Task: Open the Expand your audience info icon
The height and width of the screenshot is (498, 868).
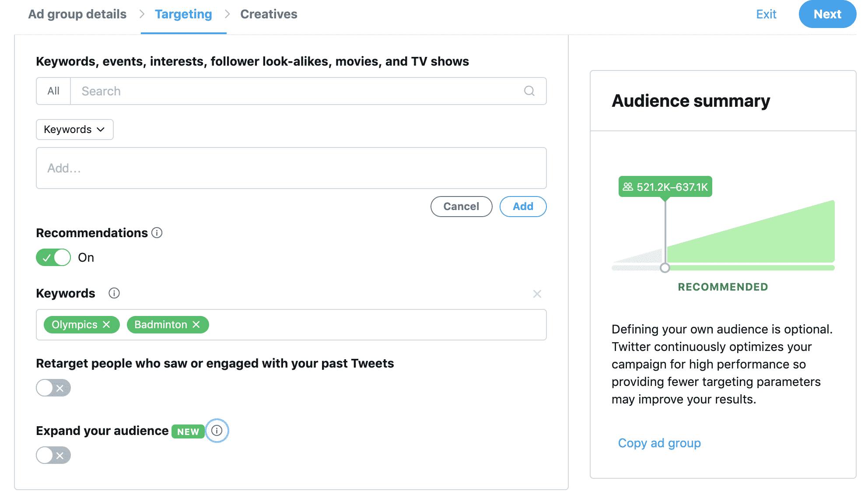Action: pyautogui.click(x=217, y=431)
